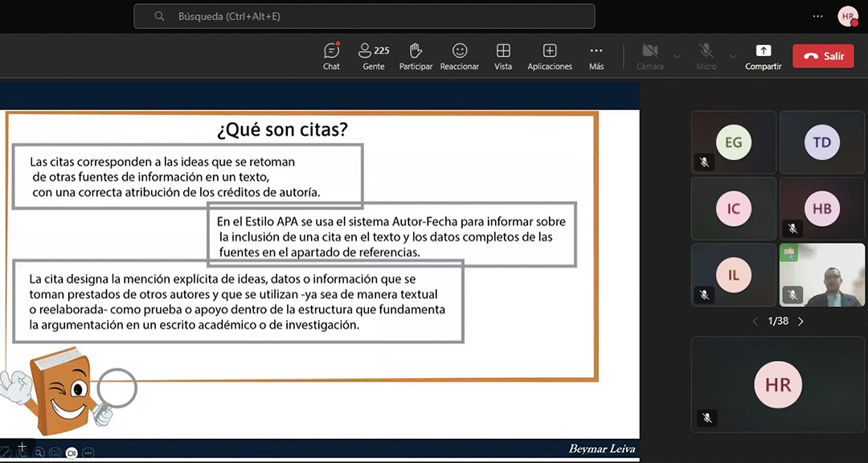Click the 1/38 page indicator
Viewport: 868px width, 463px height.
778,322
